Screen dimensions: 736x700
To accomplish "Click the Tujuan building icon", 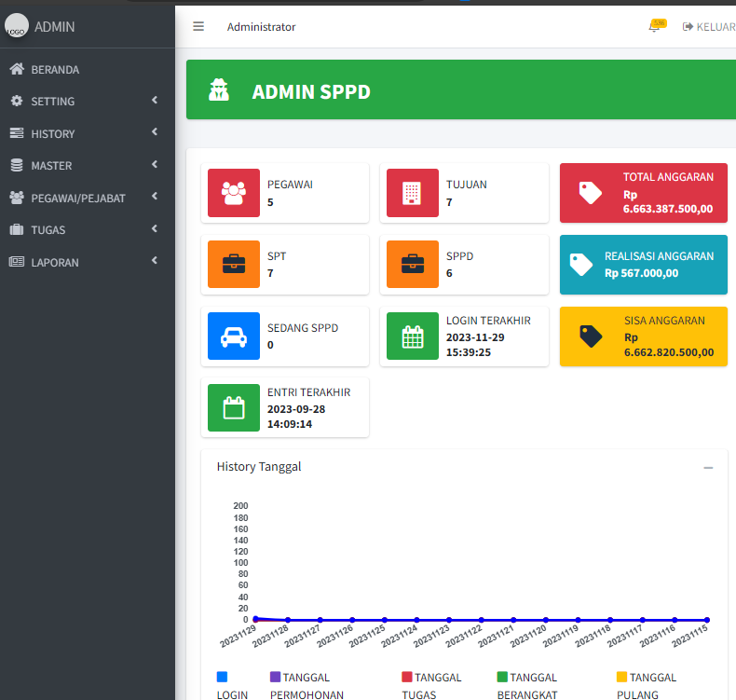I will (x=413, y=193).
